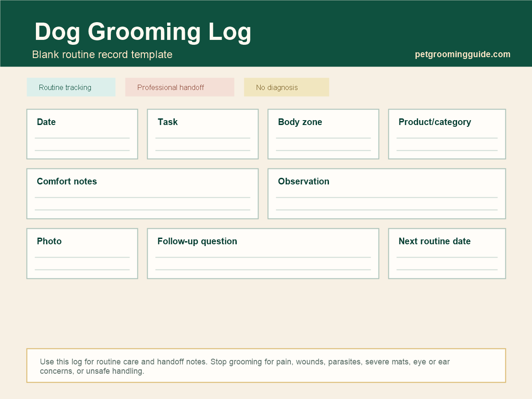Click the footer note about stopping grooming
The image size is (532, 399).
[x=266, y=365]
